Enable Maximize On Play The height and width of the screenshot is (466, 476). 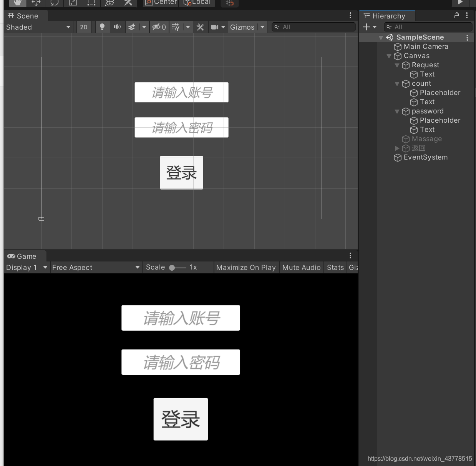tap(246, 267)
